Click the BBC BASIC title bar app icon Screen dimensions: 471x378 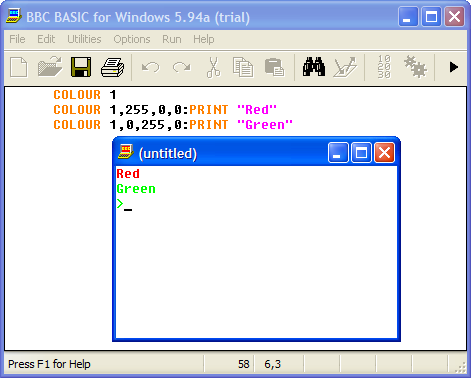tap(14, 16)
